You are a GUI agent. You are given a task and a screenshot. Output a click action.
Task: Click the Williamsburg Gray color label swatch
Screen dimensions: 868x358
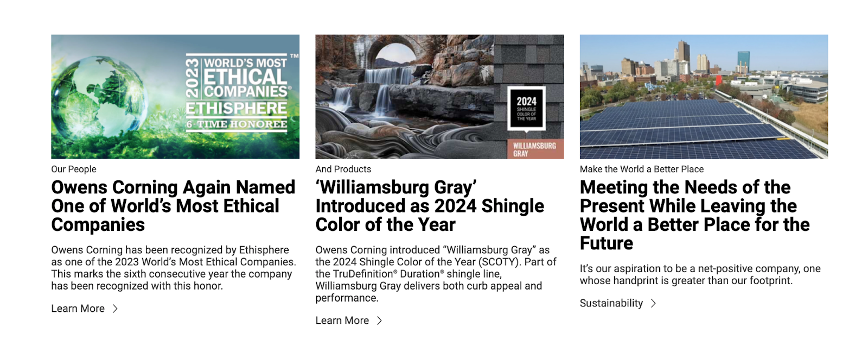(x=535, y=149)
